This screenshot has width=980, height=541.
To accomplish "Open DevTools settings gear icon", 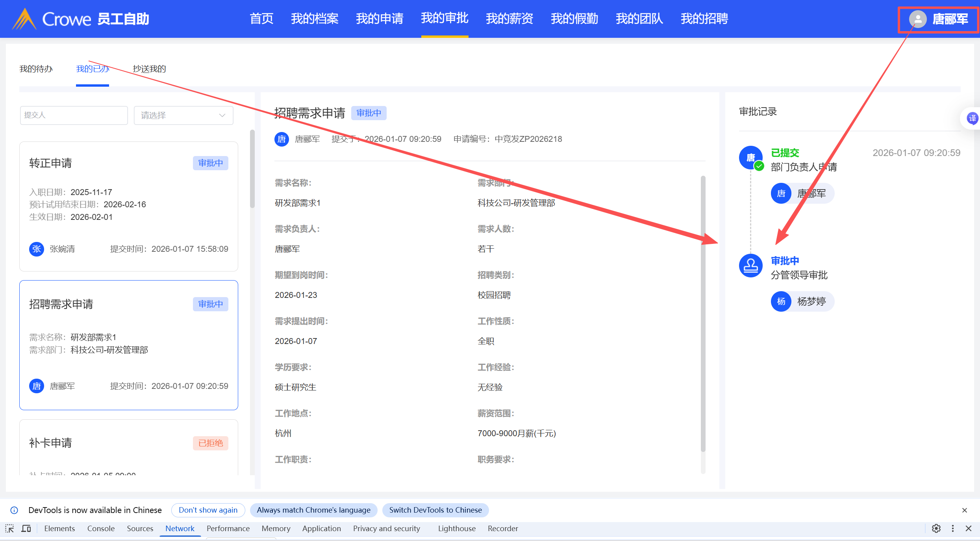I will 936,528.
